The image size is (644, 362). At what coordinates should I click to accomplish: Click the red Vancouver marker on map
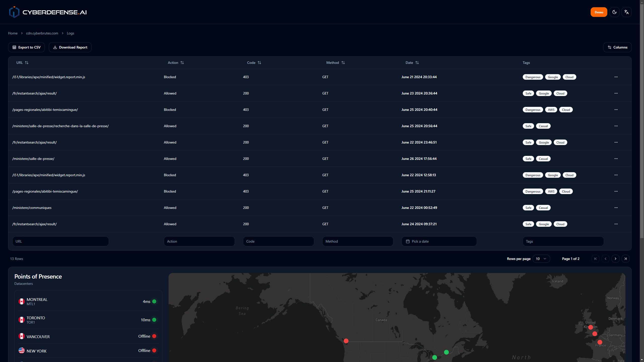pyautogui.click(x=346, y=341)
